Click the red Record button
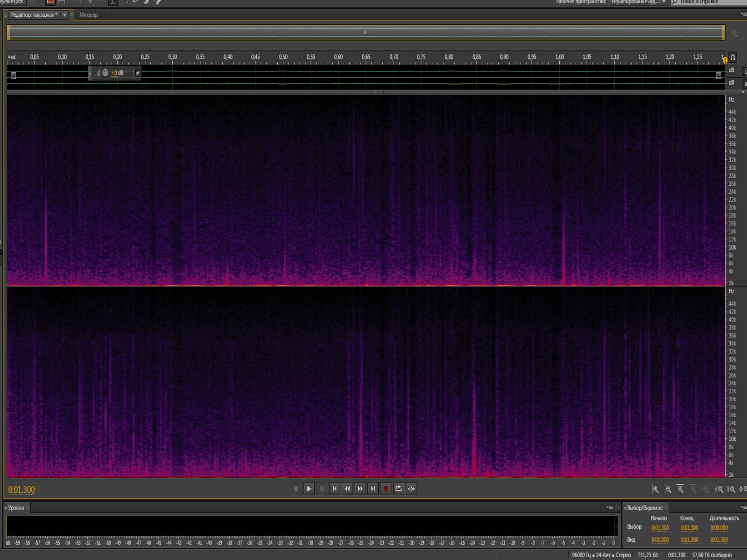Viewport: 747px width, 560px height. point(386,489)
